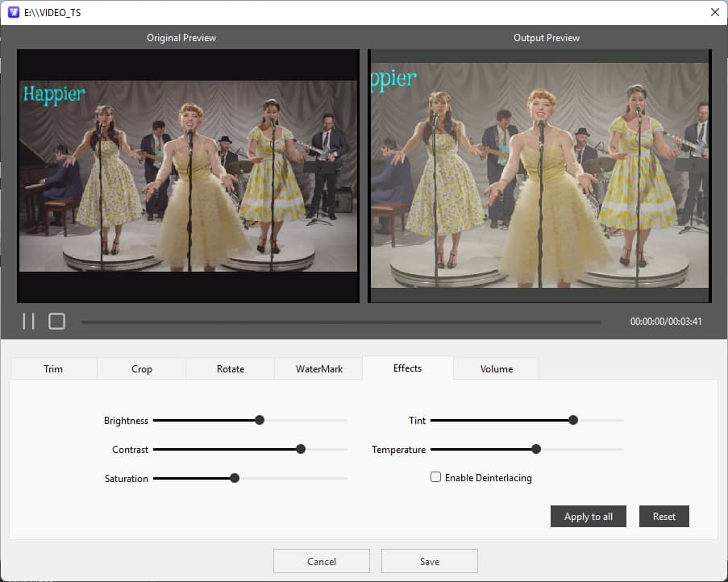Cancel the effect editing dialog
This screenshot has width=728, height=582.
point(321,561)
